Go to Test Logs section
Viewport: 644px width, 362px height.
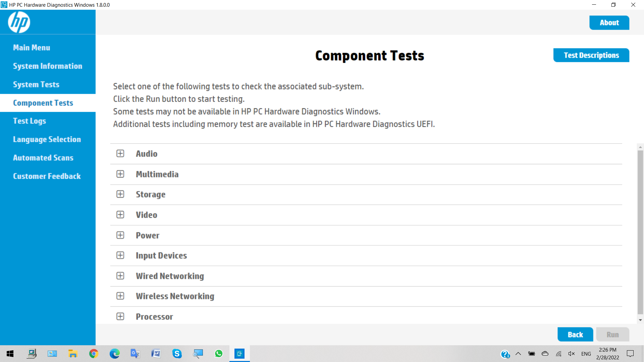(30, 121)
